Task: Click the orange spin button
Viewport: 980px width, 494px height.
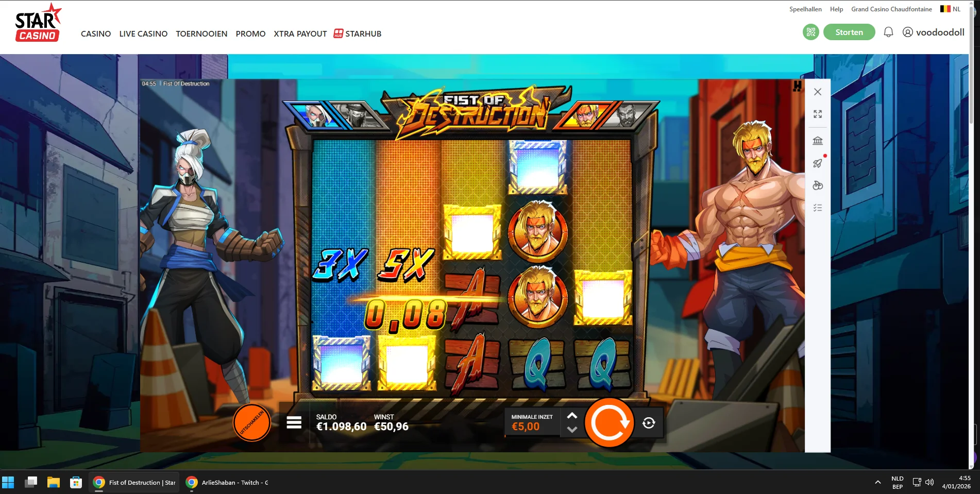Action: tap(609, 422)
